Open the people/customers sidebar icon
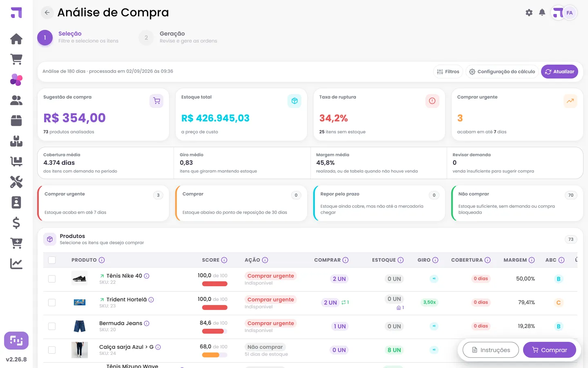588x368 pixels. 16,100
